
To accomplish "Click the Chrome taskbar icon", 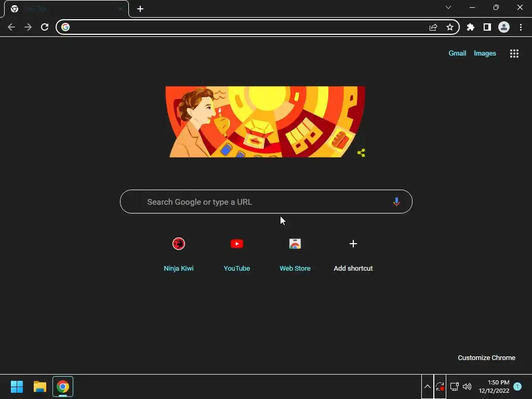I will click(x=63, y=387).
